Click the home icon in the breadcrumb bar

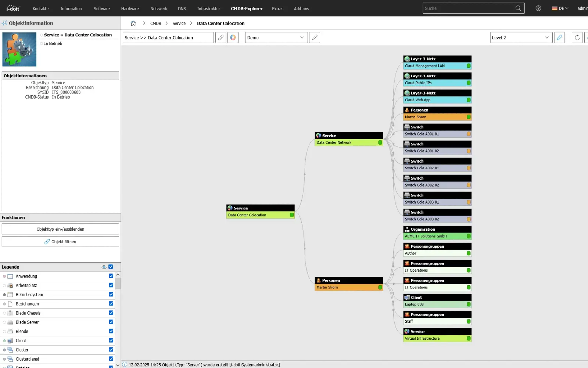(x=133, y=23)
